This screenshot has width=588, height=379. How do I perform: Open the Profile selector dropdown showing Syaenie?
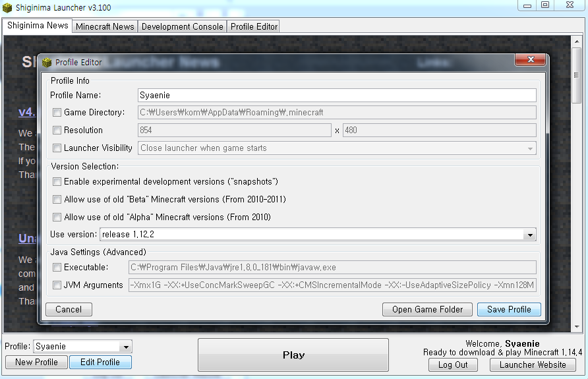tap(82, 347)
